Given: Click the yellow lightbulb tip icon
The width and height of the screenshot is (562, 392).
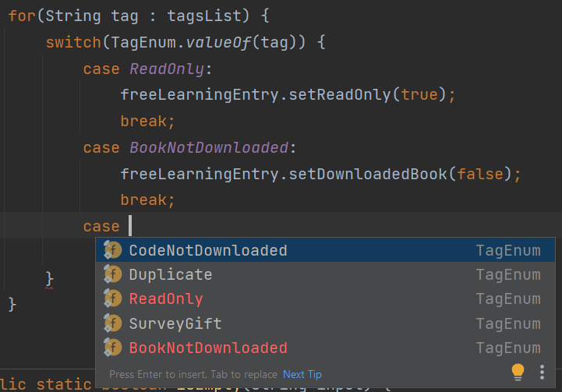Looking at the screenshot, I should pos(518,372).
